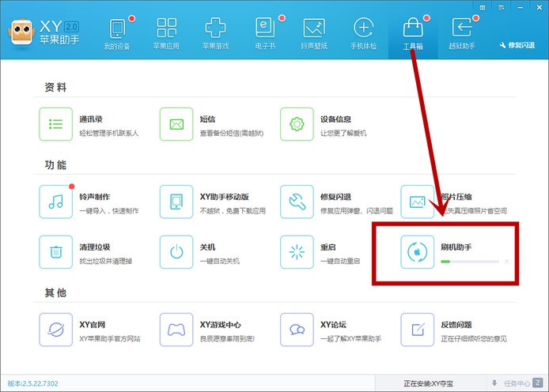The image size is (549, 392).
Task: Close the XY苹果助手 window
Action: coord(540,7)
